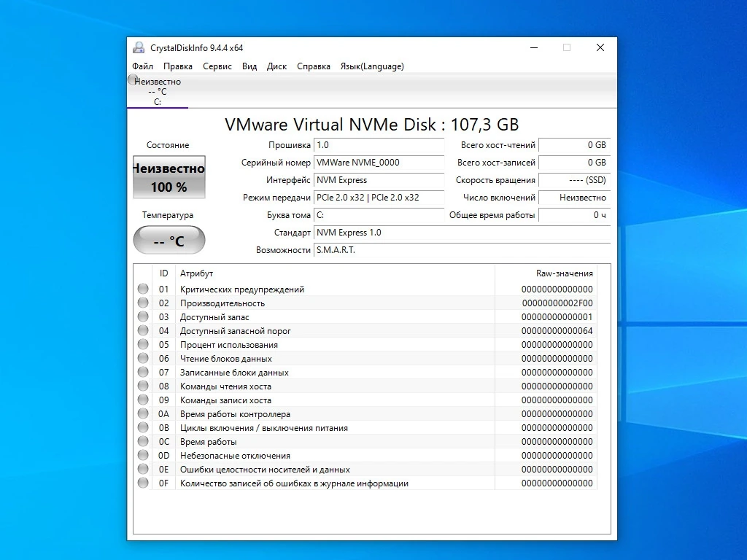Open the Правка menu
Screen dimensions: 747x560
[178, 66]
